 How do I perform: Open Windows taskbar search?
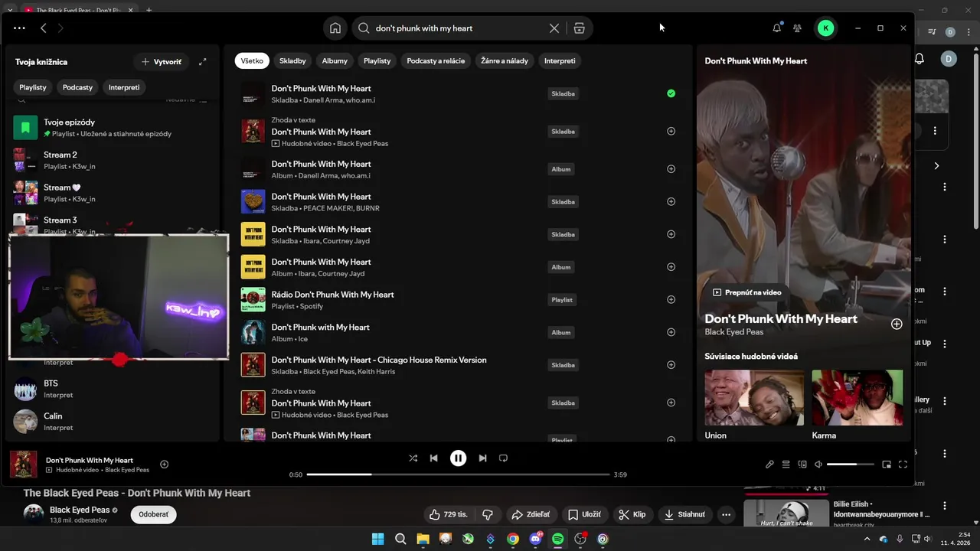point(400,539)
